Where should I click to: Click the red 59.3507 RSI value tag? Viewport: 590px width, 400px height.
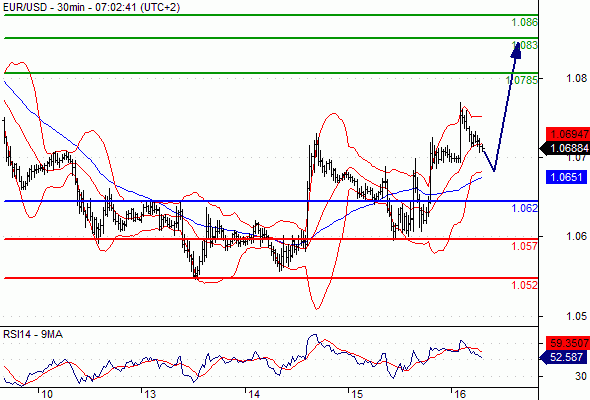pos(568,343)
